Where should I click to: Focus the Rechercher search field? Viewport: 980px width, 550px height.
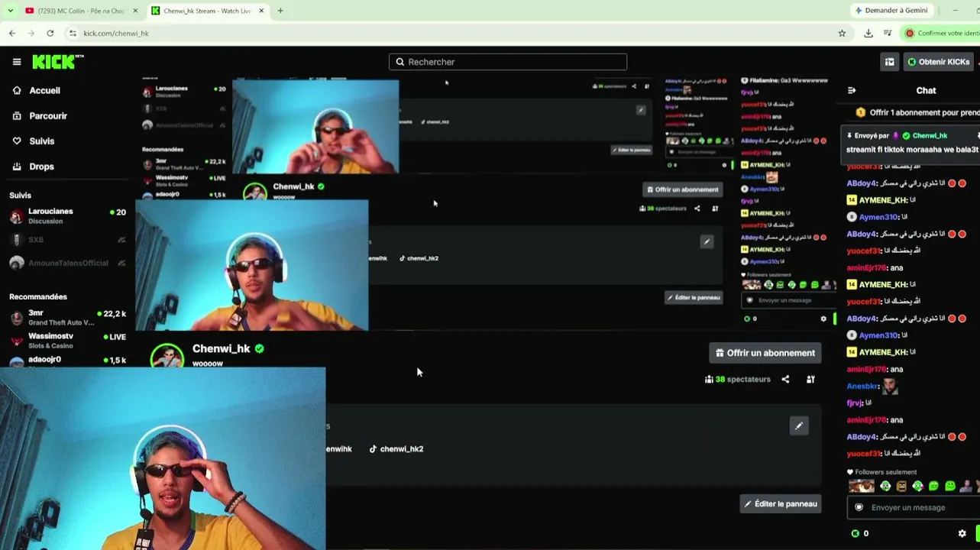(508, 62)
